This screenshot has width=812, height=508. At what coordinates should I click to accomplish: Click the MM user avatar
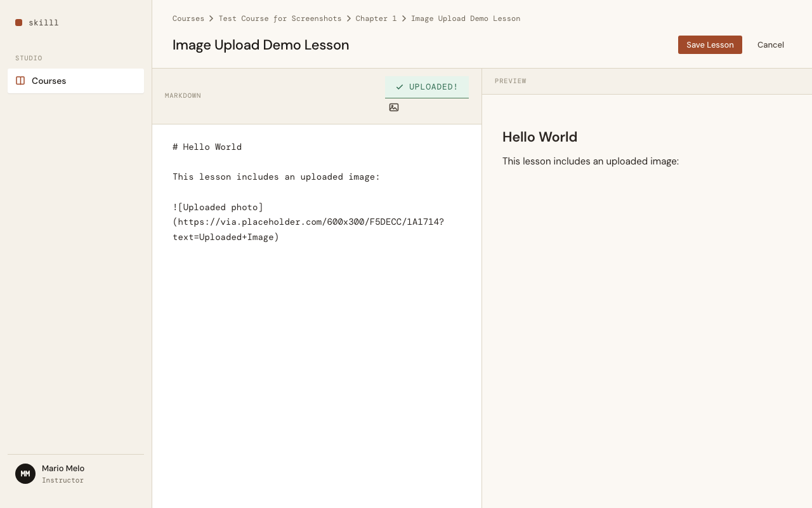click(x=25, y=474)
